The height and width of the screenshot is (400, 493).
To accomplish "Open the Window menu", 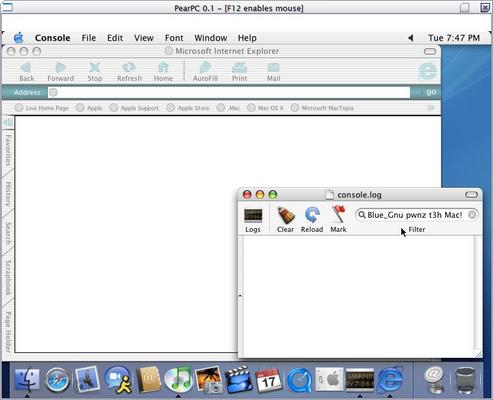I will [211, 38].
